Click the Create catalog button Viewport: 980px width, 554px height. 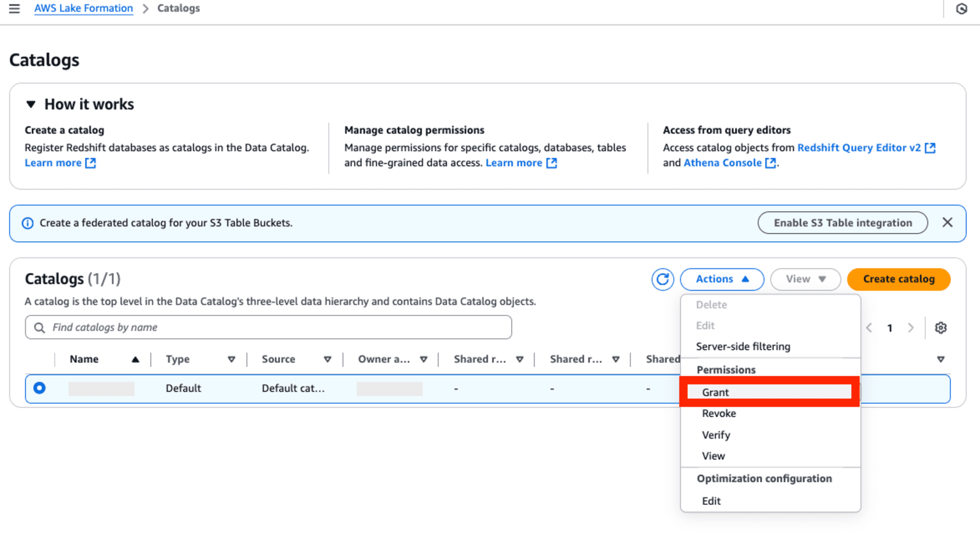click(899, 278)
